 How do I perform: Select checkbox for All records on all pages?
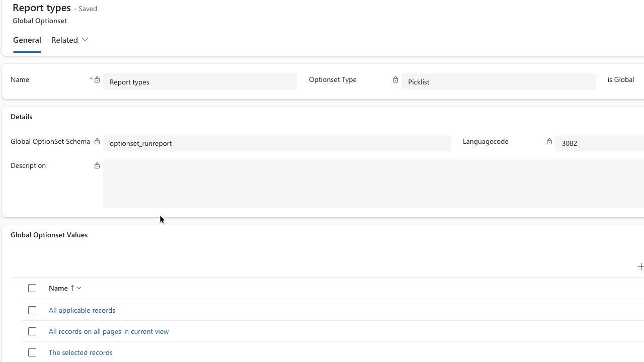(x=32, y=331)
